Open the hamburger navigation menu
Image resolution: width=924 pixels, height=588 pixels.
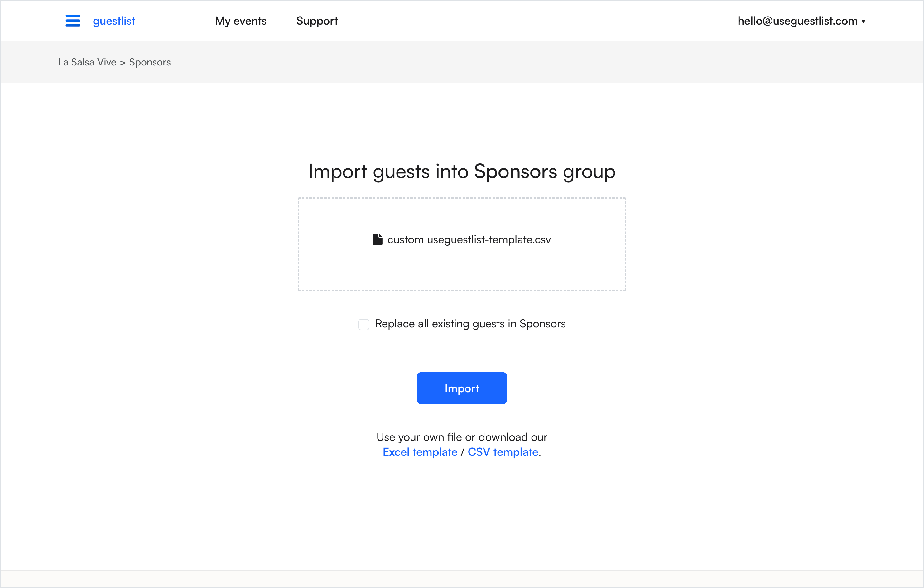coord(73,21)
